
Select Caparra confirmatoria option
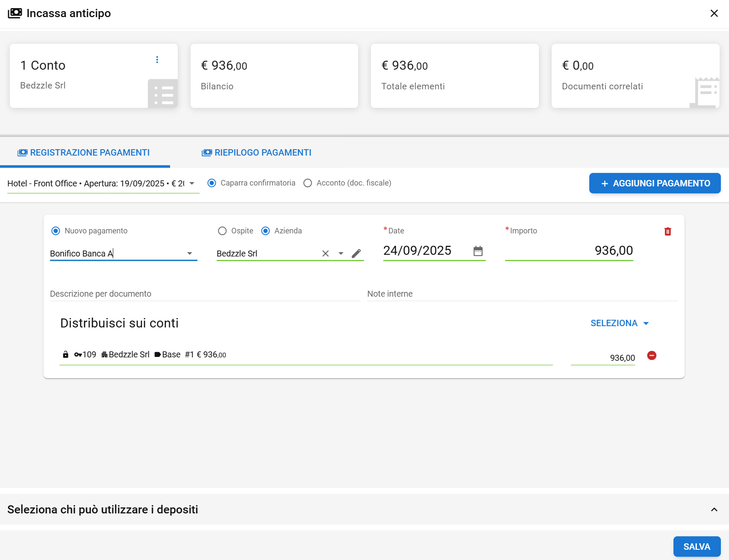click(x=212, y=183)
